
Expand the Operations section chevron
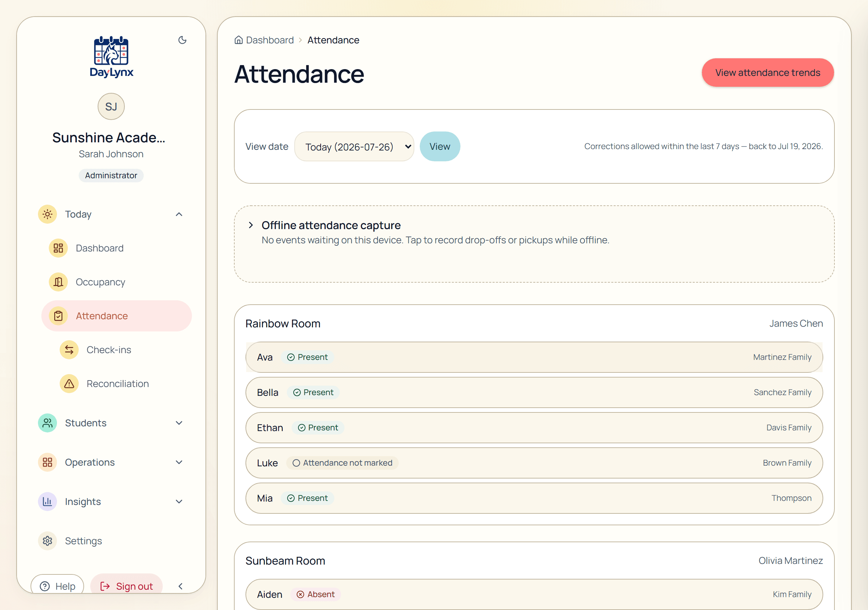[x=179, y=462]
